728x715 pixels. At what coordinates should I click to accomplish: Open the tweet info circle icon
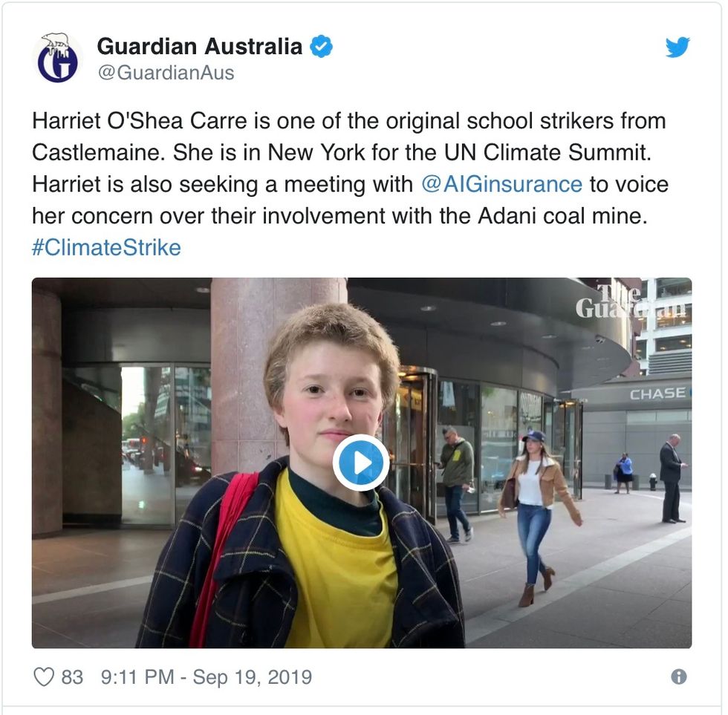[679, 676]
